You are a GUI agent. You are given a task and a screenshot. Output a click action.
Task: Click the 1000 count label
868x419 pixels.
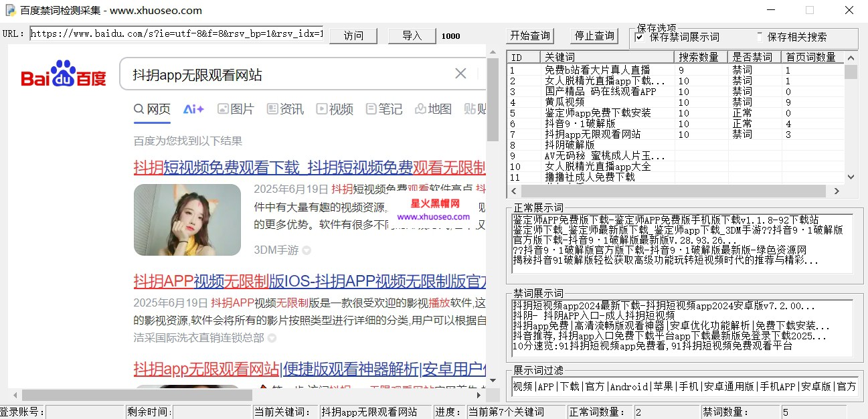tap(451, 36)
